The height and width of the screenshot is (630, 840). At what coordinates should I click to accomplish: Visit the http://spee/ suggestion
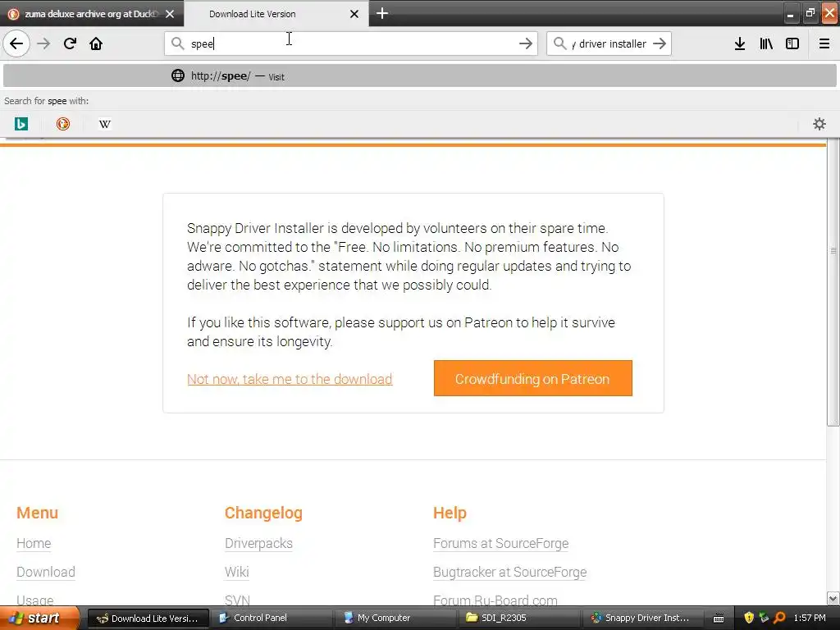coord(419,75)
